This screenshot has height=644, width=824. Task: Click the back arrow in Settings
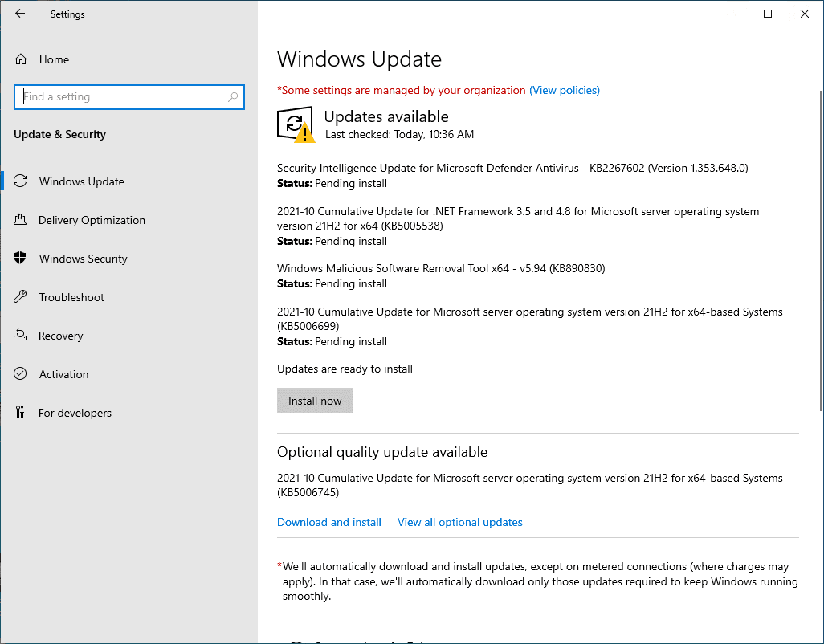[20, 14]
